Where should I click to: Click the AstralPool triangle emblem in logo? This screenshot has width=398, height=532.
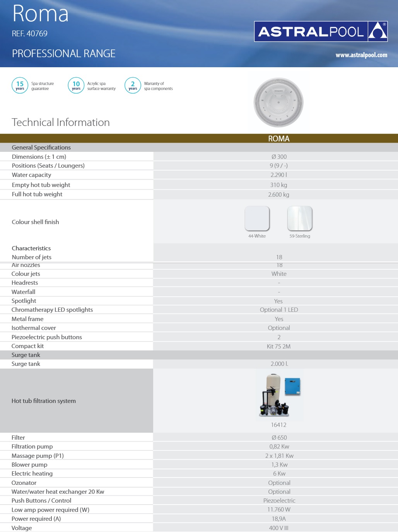pyautogui.click(x=377, y=31)
